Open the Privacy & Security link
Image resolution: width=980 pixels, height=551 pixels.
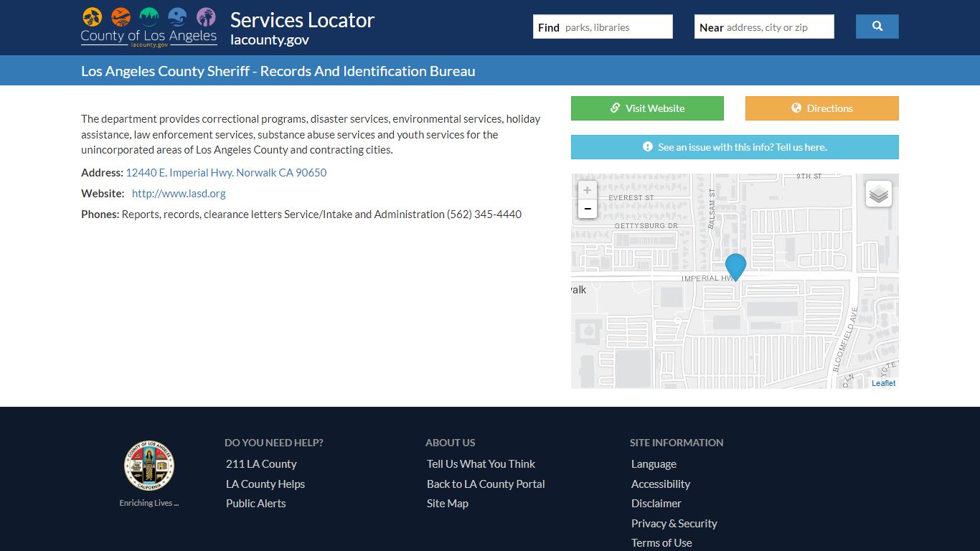click(674, 524)
